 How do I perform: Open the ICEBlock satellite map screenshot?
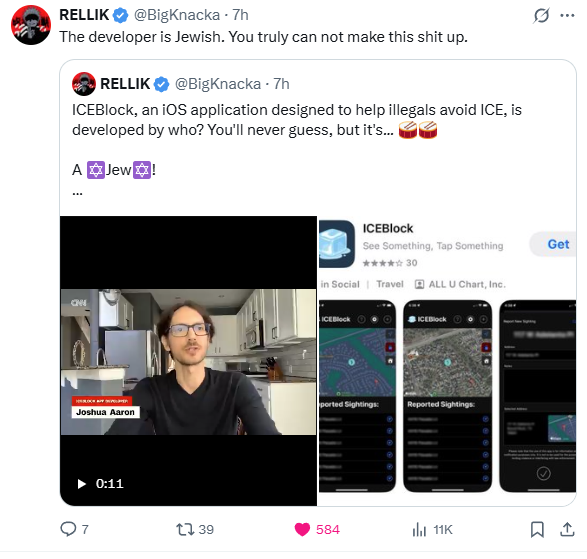coord(447,396)
